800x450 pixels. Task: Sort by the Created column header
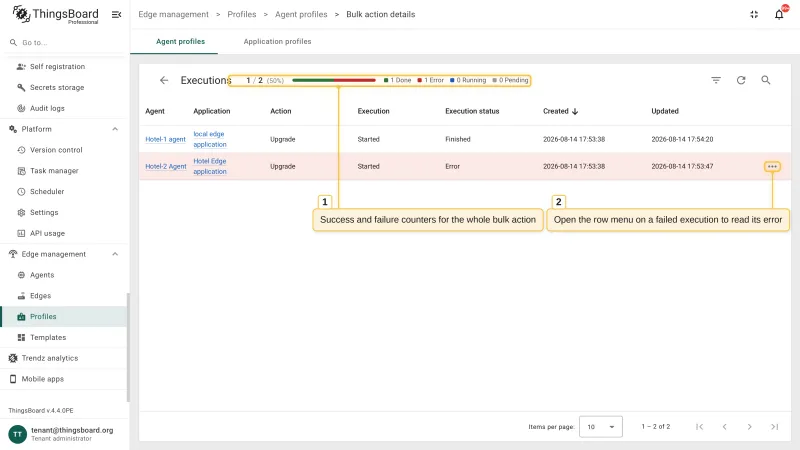[560, 111]
